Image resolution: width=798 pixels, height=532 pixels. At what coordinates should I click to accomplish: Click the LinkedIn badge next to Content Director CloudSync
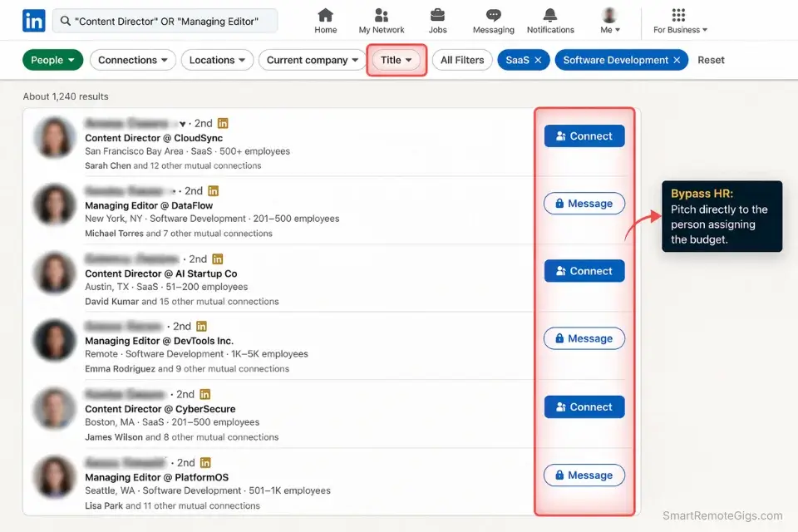[x=223, y=123]
